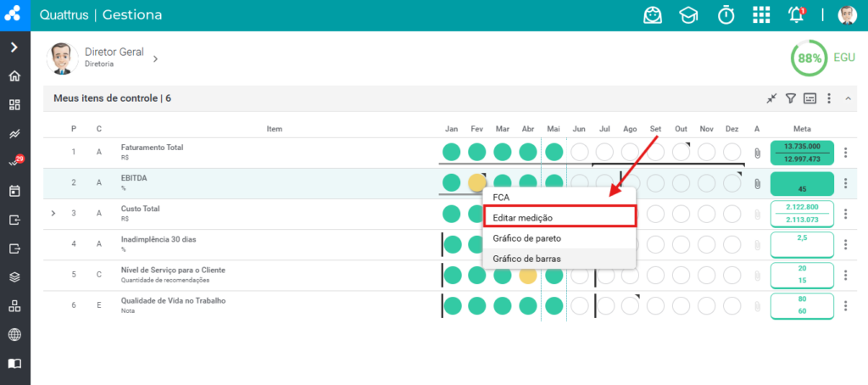Choose Gráfico de pareto menu entry

click(559, 238)
